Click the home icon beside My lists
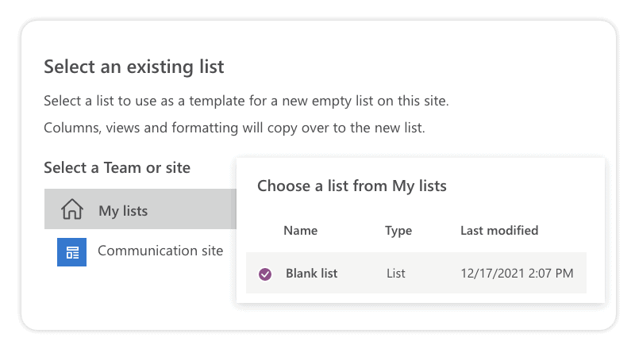This screenshot has height=364, width=635. (x=72, y=210)
